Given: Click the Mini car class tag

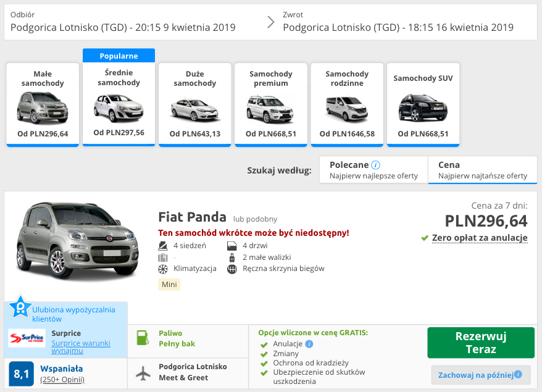Looking at the screenshot, I should coord(169,285).
